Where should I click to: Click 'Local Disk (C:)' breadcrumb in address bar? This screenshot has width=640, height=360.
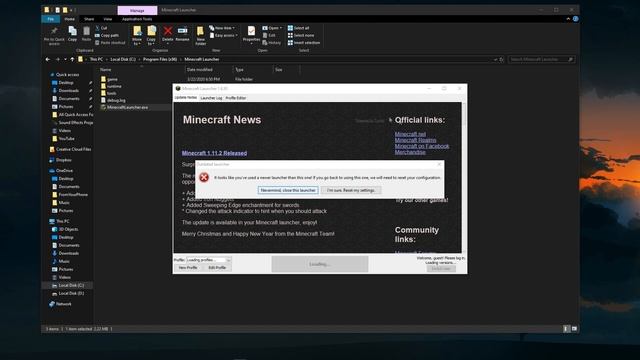coord(123,60)
